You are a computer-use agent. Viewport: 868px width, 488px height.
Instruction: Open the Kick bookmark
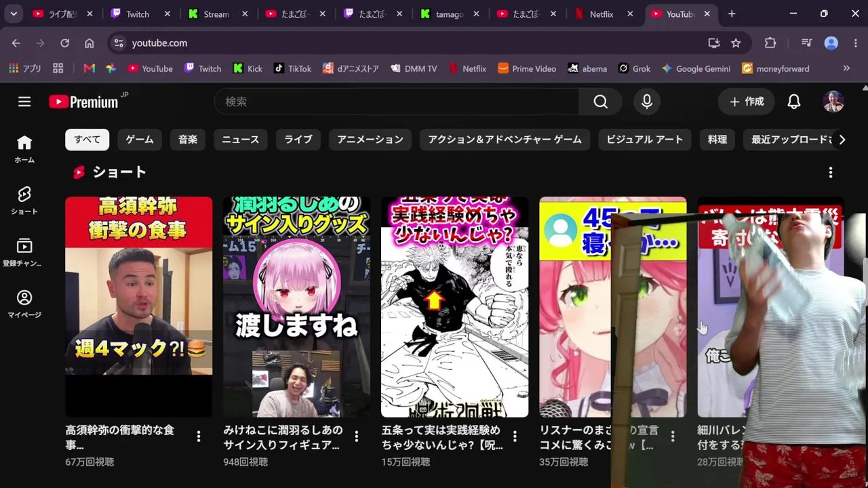click(x=248, y=68)
